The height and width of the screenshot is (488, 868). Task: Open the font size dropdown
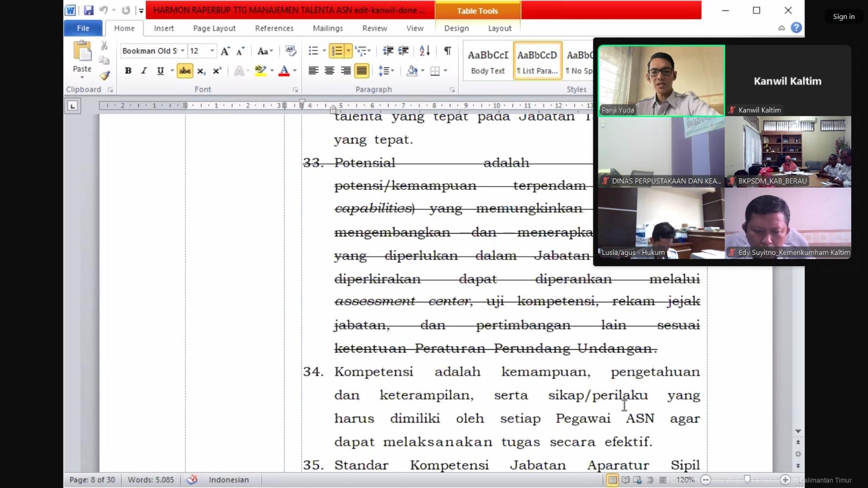[212, 51]
